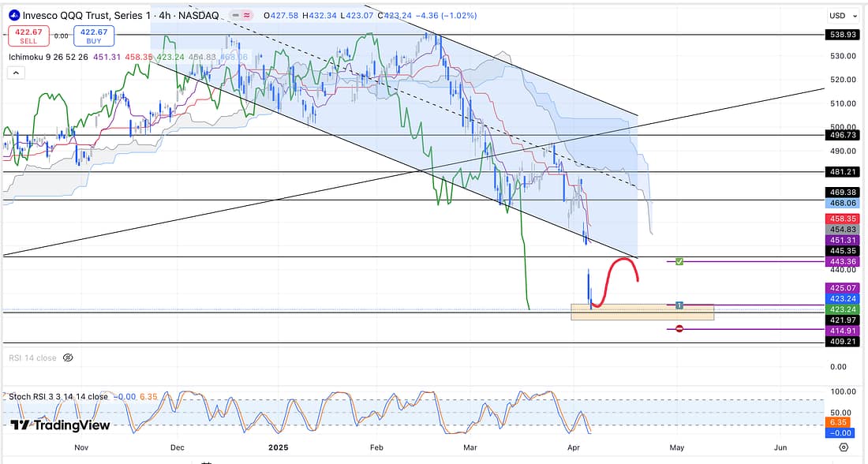Click the TradingView logo watermark
This screenshot has width=868, height=464.
(61, 425)
